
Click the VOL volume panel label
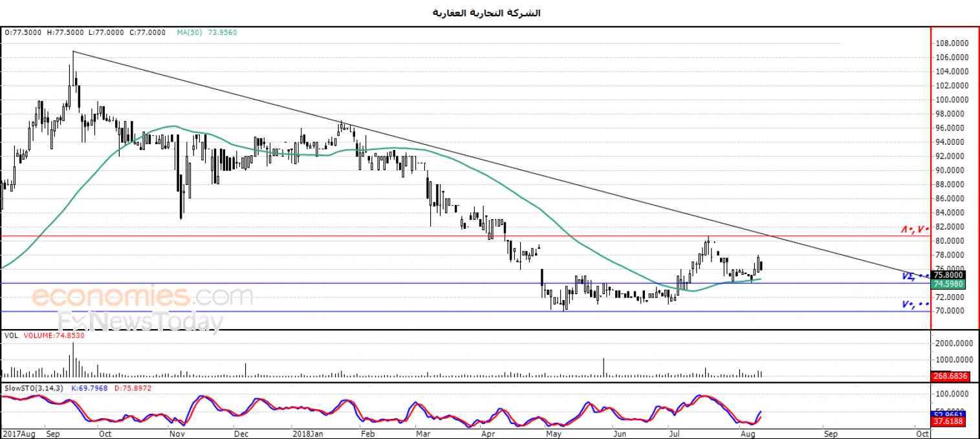tap(11, 336)
